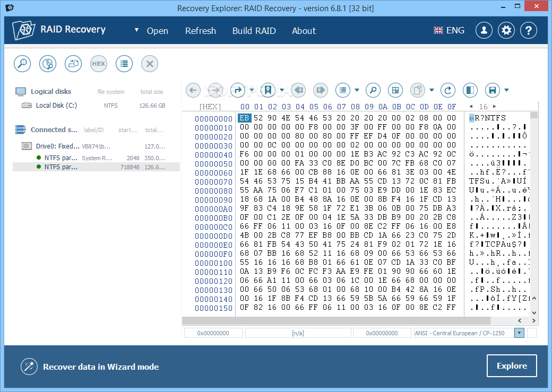This screenshot has width=552, height=392.
Task: Click the floppy save icon in hex toolbar
Action: (x=493, y=90)
